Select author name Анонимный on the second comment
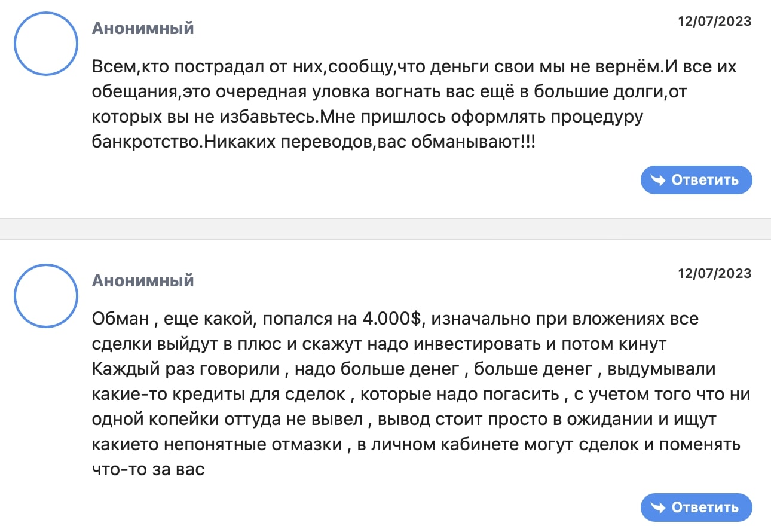 click(143, 280)
